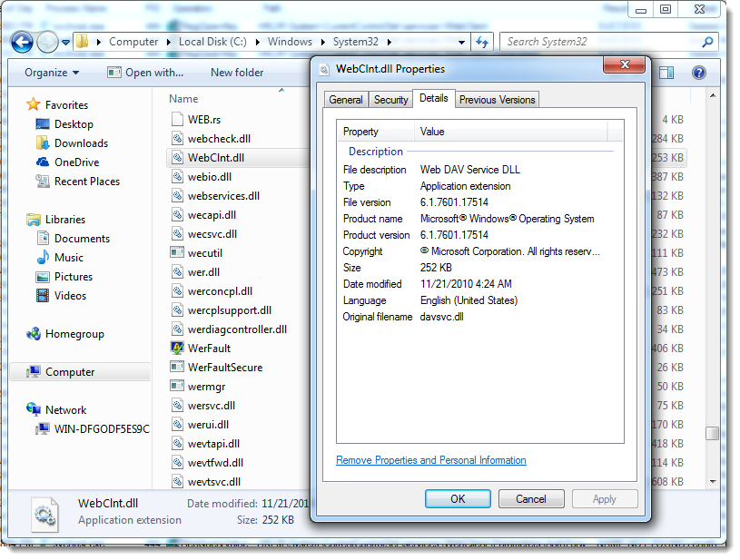The height and width of the screenshot is (560, 740).
Task: Click the Cancel button in Properties
Action: point(531,498)
